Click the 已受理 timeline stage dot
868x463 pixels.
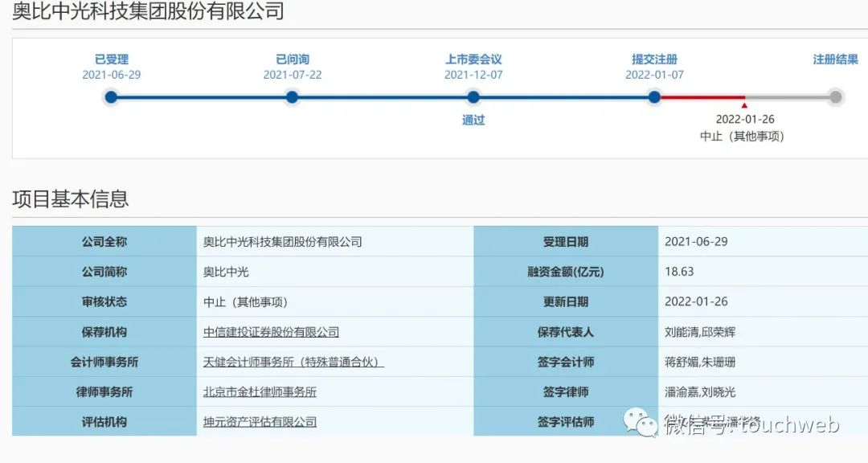coord(111,97)
